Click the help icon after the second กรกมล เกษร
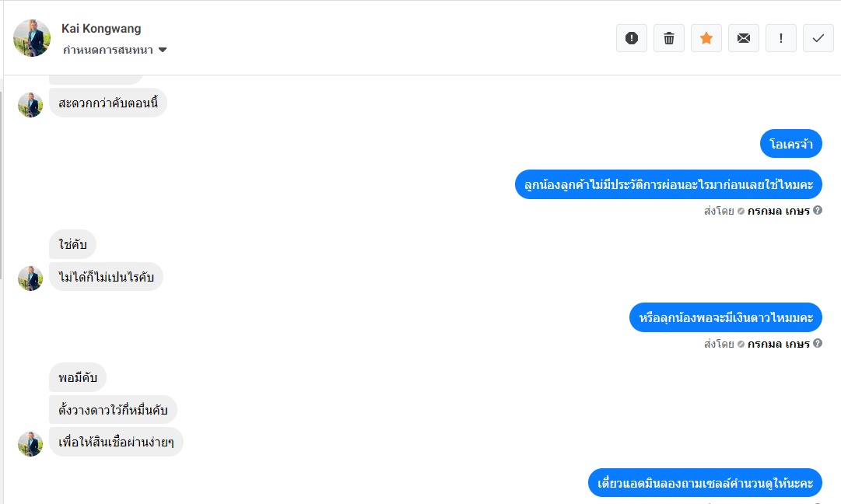 818,343
